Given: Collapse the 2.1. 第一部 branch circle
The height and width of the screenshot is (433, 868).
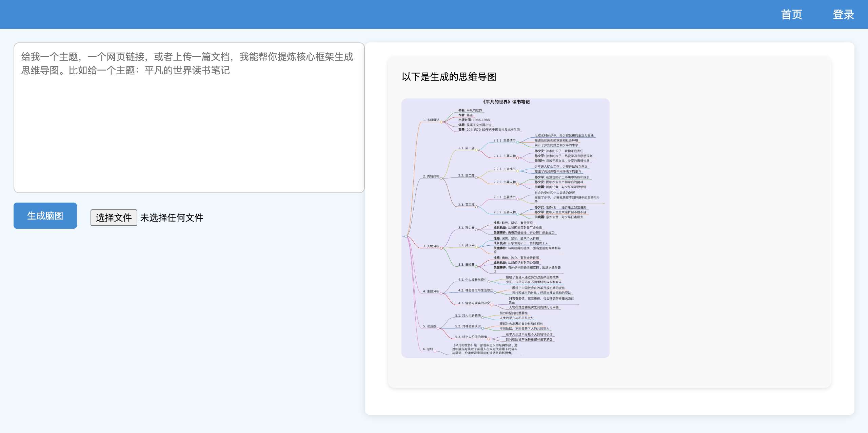Looking at the screenshot, I should pyautogui.click(x=476, y=150).
